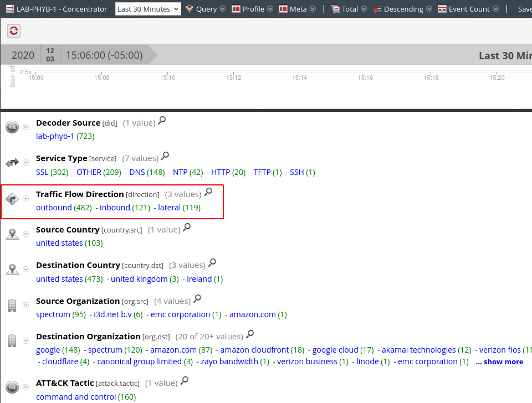Expand options arrow for Service Type
The width and height of the screenshot is (532, 403).
pyautogui.click(x=25, y=163)
